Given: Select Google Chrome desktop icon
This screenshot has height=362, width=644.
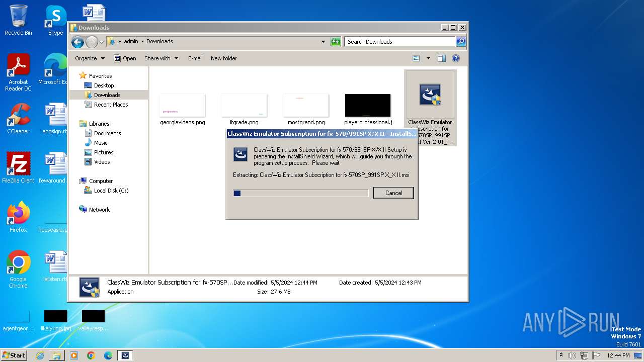Looking at the screenshot, I should (x=18, y=269).
